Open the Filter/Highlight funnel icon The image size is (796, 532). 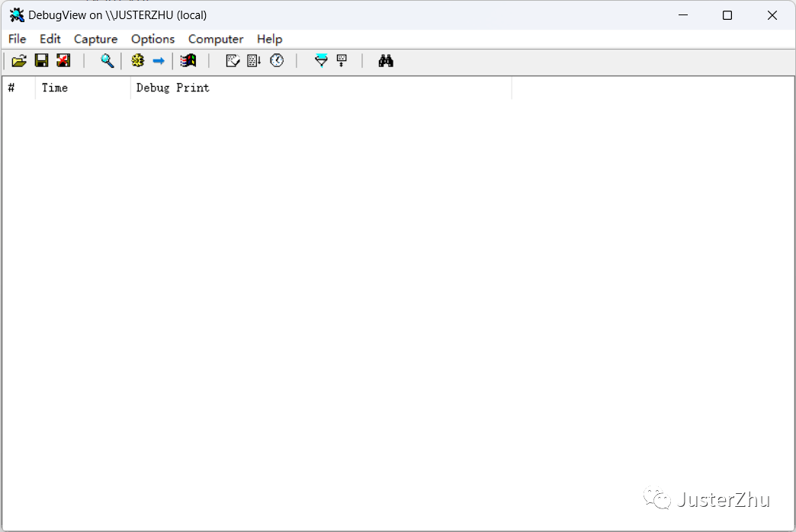pyautogui.click(x=321, y=60)
